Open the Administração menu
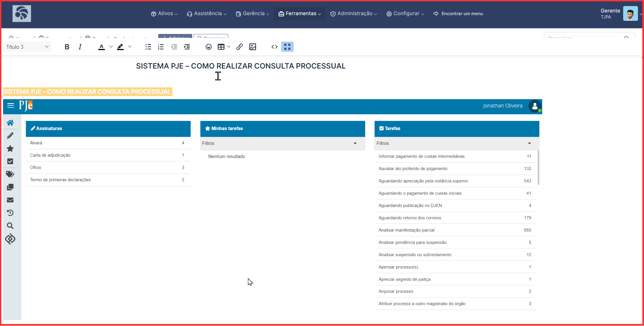This screenshot has width=644, height=326. 354,14
